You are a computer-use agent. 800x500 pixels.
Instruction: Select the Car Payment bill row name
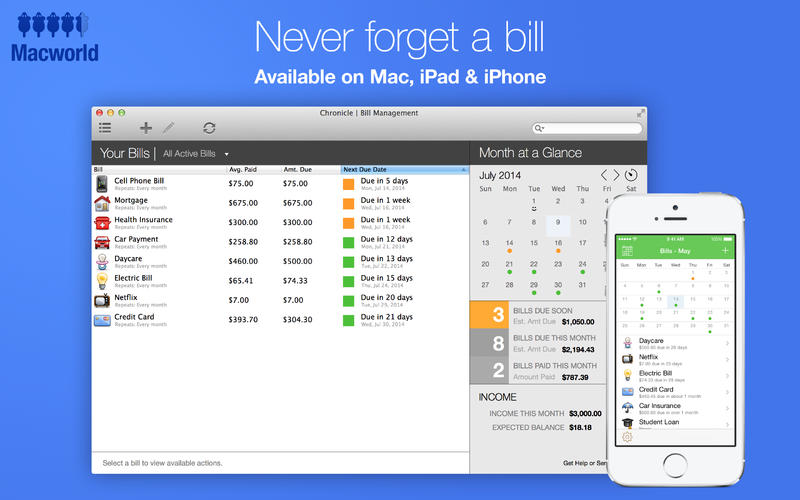(136, 239)
